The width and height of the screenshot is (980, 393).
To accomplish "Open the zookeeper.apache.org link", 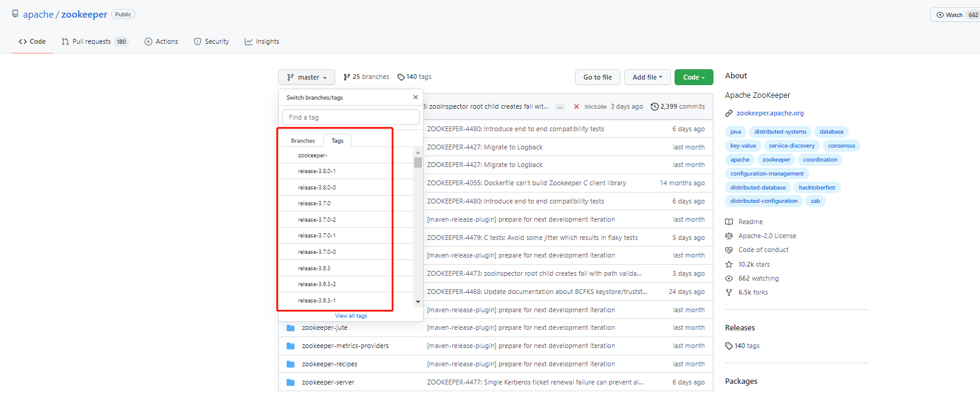I will [770, 113].
